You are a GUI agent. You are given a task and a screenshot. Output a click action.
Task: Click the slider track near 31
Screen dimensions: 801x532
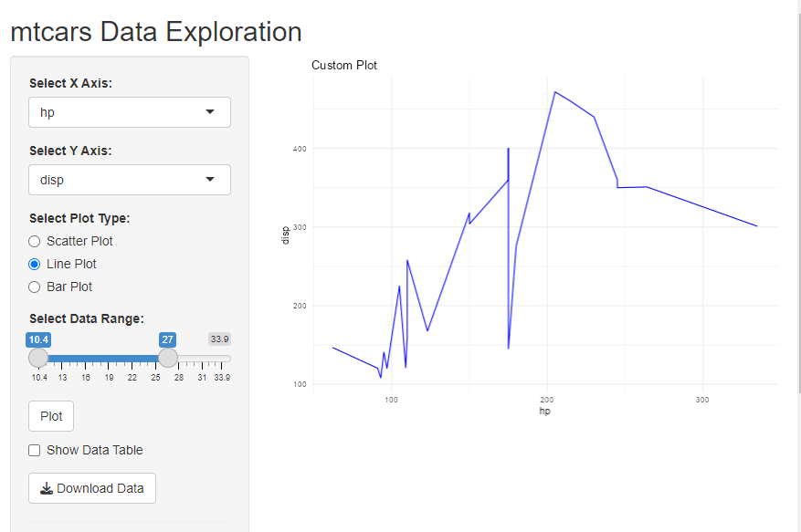[204, 359]
